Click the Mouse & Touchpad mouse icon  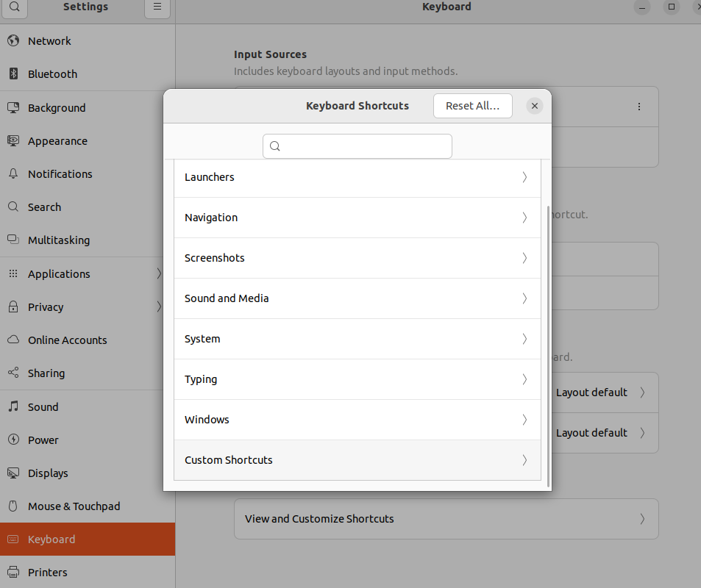pos(13,506)
